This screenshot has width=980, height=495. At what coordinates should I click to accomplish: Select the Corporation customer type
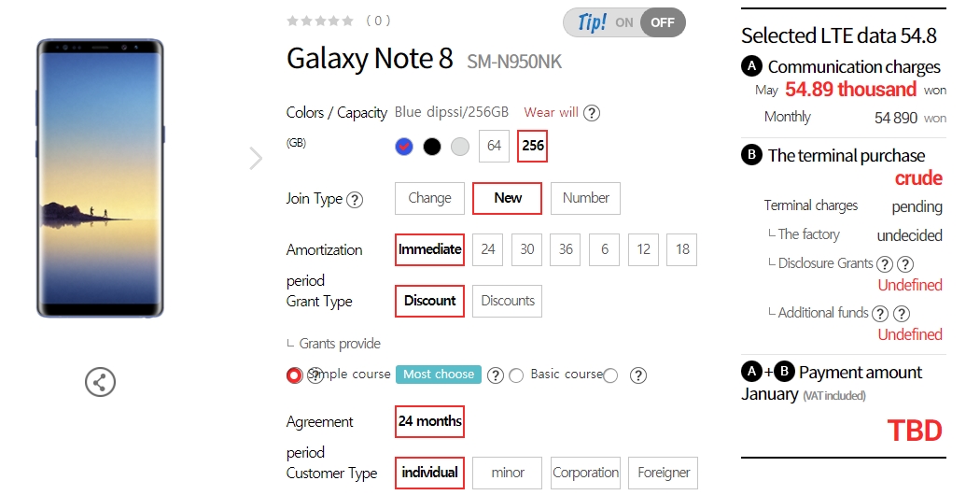tap(585, 473)
